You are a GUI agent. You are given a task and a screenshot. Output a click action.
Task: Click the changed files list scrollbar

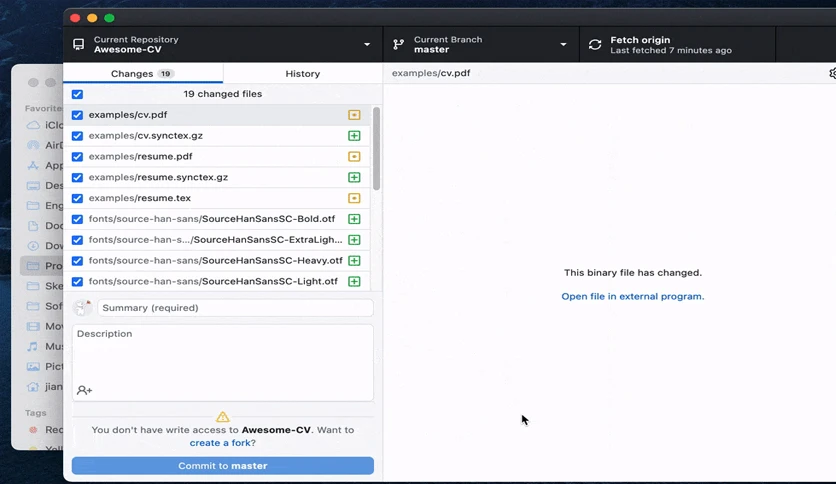[x=376, y=148]
